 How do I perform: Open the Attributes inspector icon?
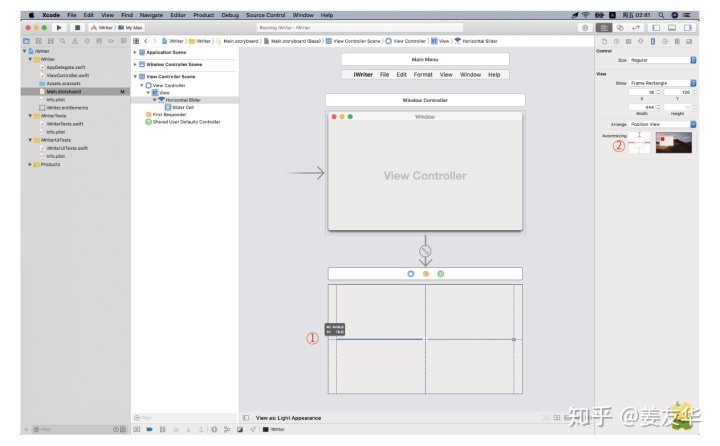coord(641,41)
